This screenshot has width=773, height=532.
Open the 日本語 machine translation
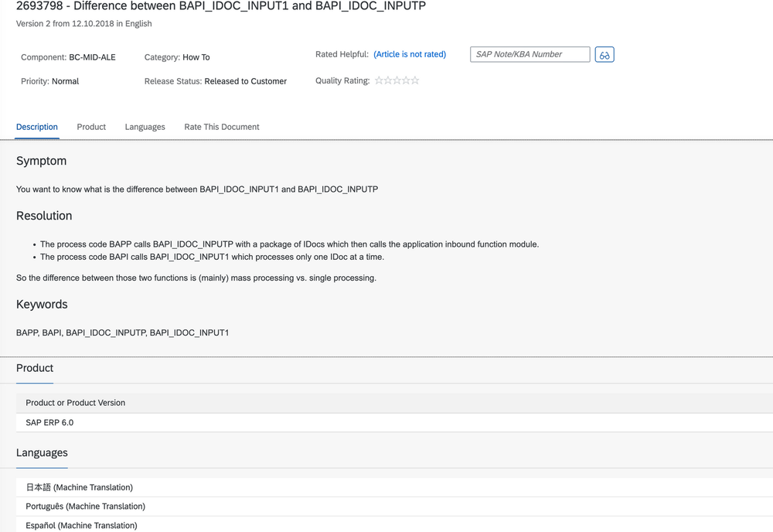pyautogui.click(x=80, y=488)
